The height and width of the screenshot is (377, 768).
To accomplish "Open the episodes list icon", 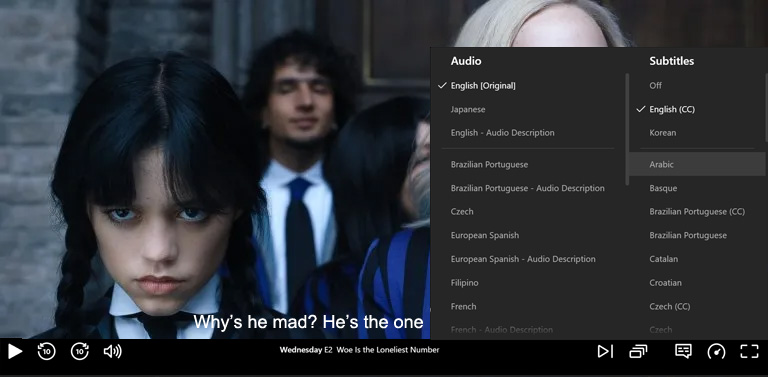I will coord(638,351).
